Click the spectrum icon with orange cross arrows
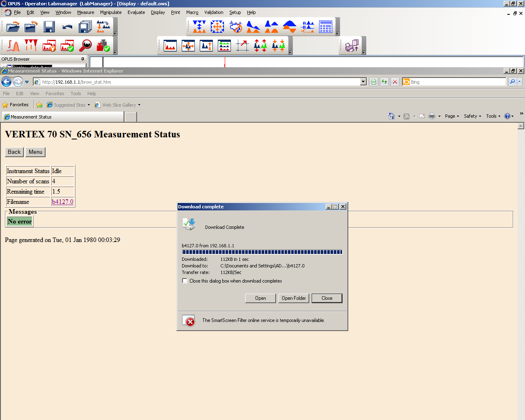 point(188,46)
